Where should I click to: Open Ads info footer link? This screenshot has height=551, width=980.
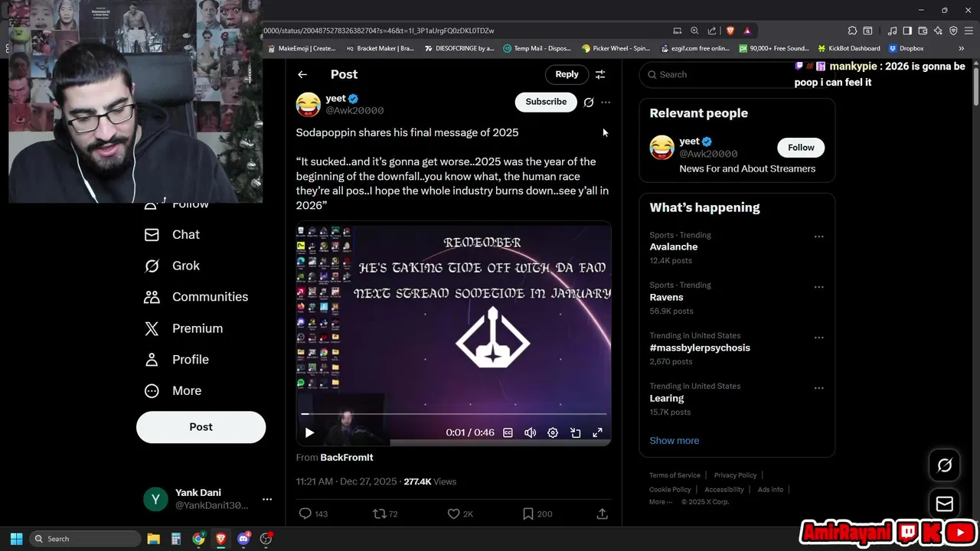770,489
